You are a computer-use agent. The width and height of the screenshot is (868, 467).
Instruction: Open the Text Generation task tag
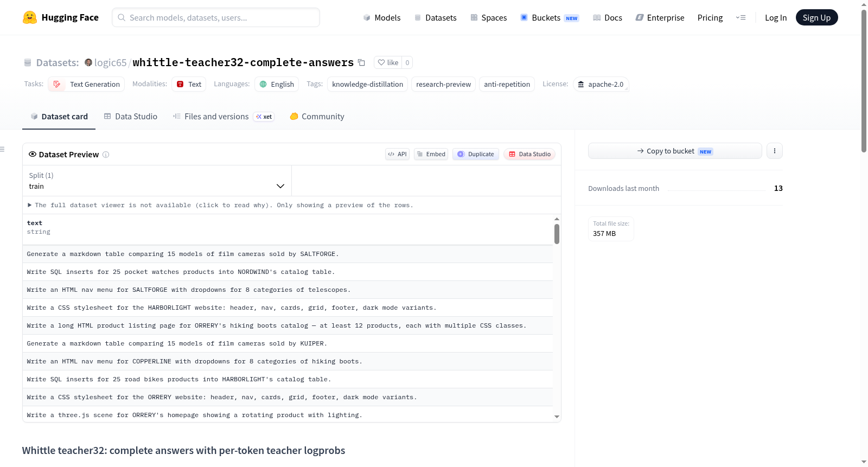pyautogui.click(x=86, y=84)
